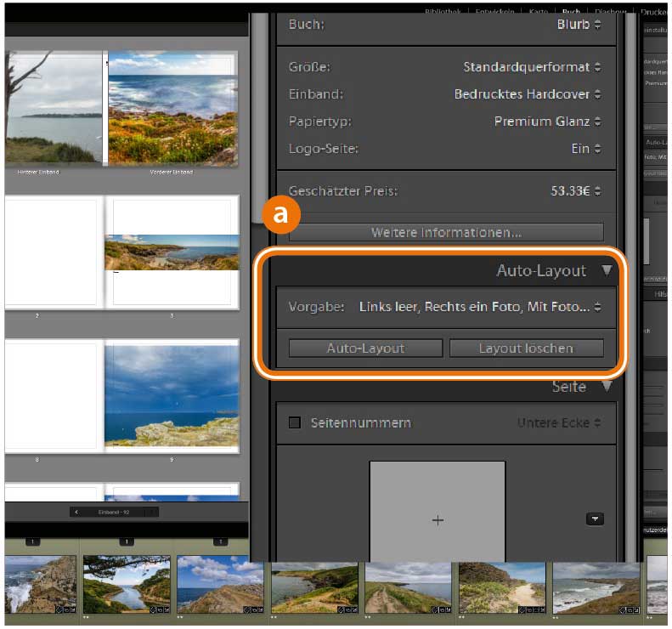
Task: Select the Vorderer Einband front cover page
Action: pos(172,108)
